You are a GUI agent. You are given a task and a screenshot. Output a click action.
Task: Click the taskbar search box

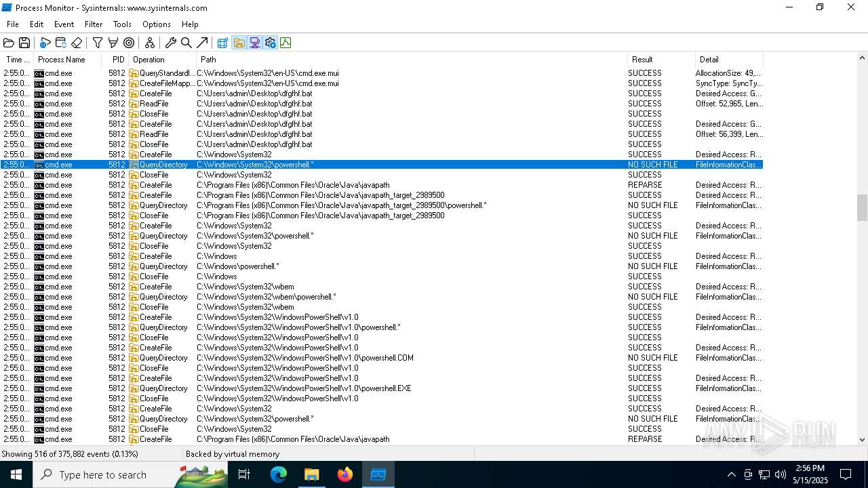click(x=130, y=474)
